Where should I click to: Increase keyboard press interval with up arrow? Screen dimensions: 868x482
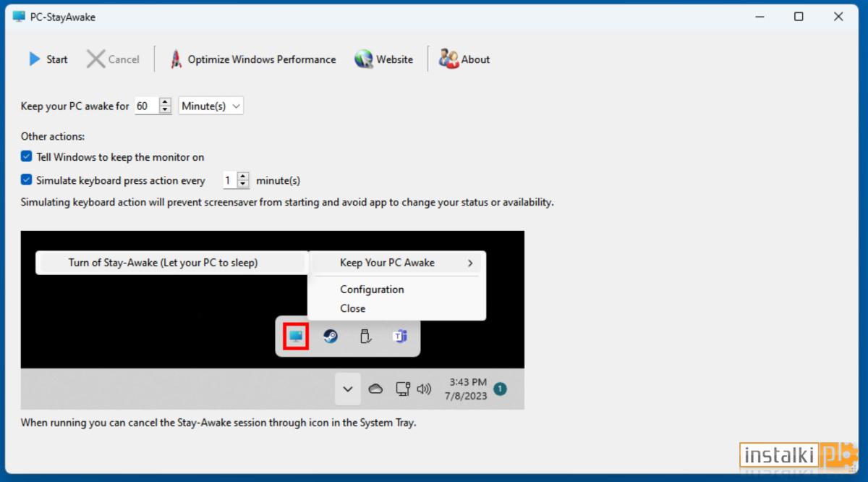pyautogui.click(x=243, y=177)
